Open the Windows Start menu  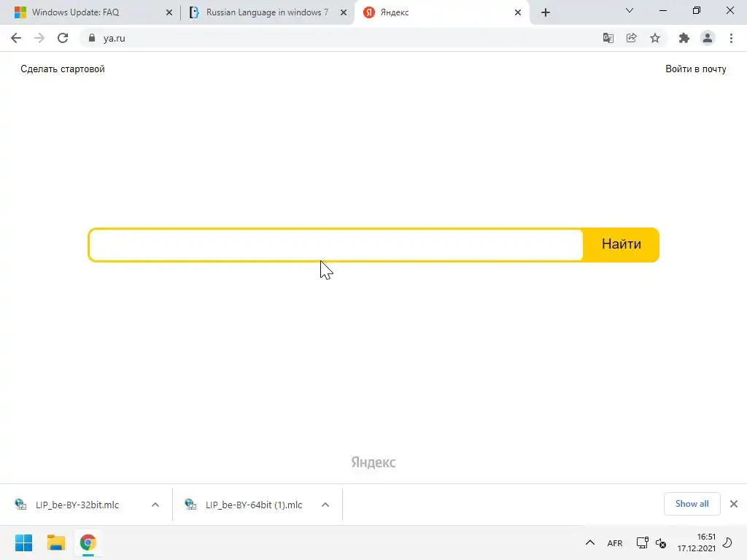pyautogui.click(x=23, y=542)
